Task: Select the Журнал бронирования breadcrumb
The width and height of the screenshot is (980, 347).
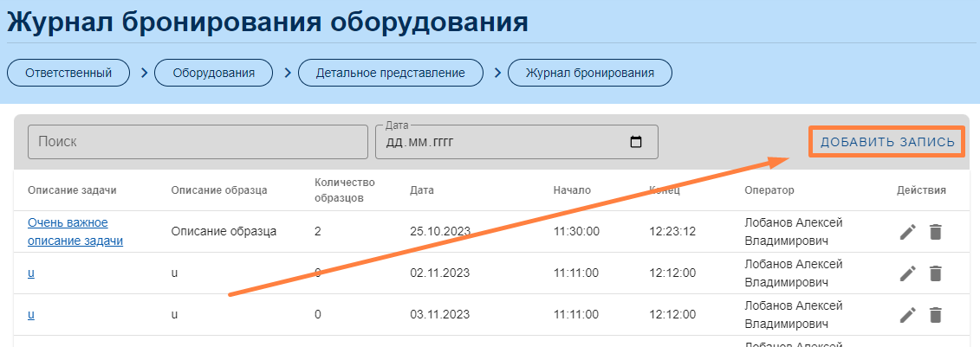Action: pos(590,73)
